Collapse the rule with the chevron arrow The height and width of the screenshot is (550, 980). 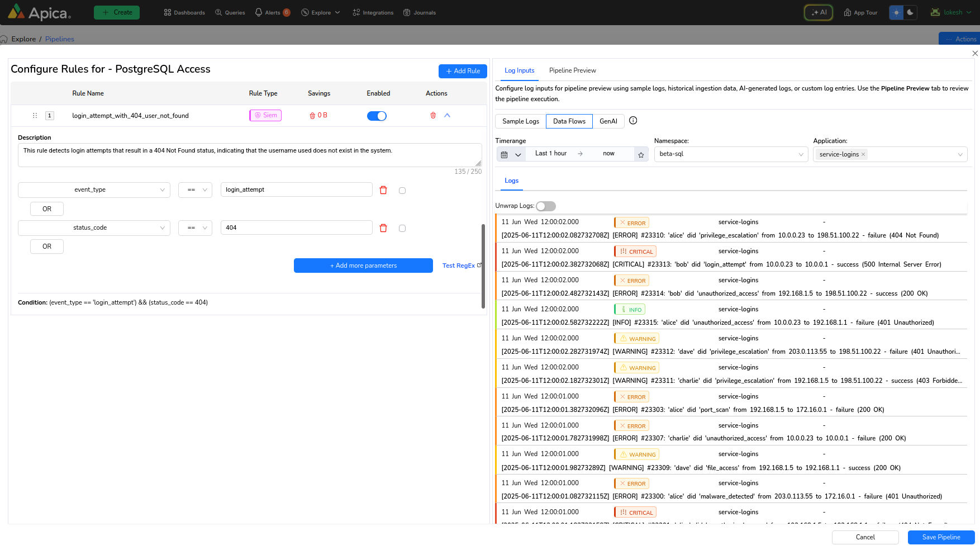tap(447, 116)
